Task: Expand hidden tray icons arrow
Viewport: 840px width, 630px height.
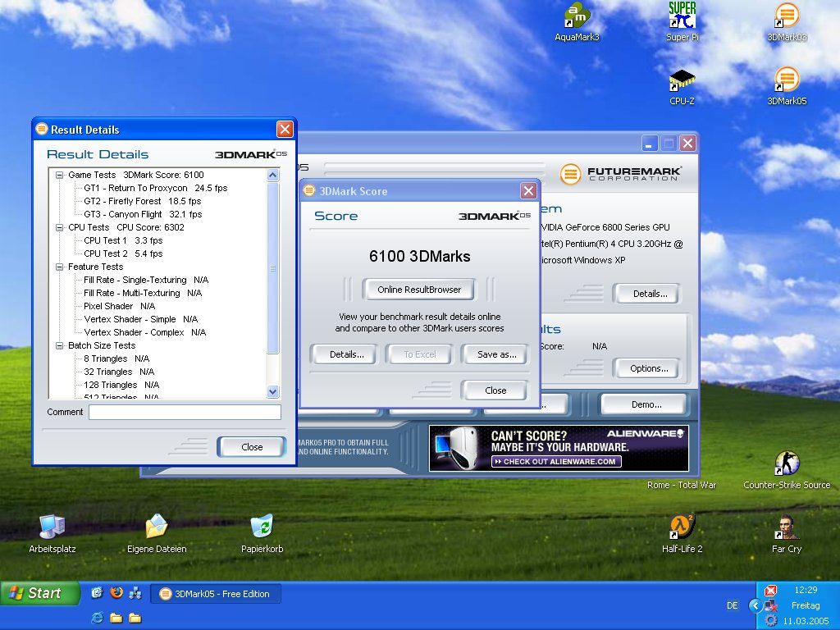Action: (756, 605)
